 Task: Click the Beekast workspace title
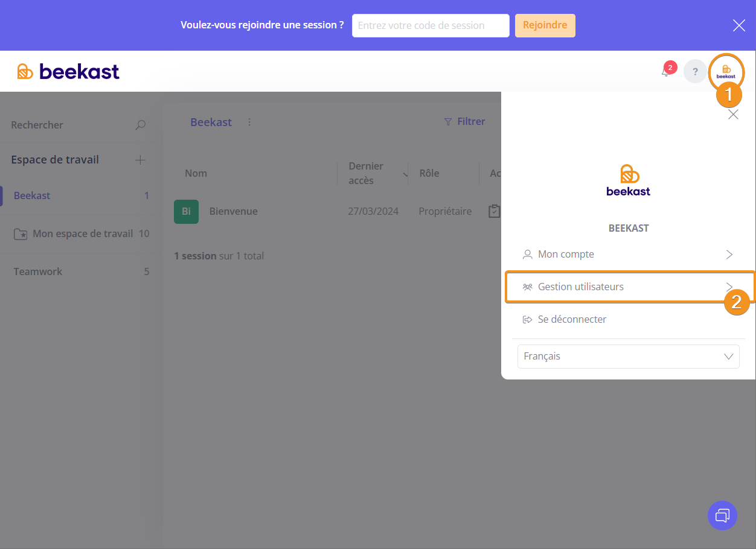(211, 122)
